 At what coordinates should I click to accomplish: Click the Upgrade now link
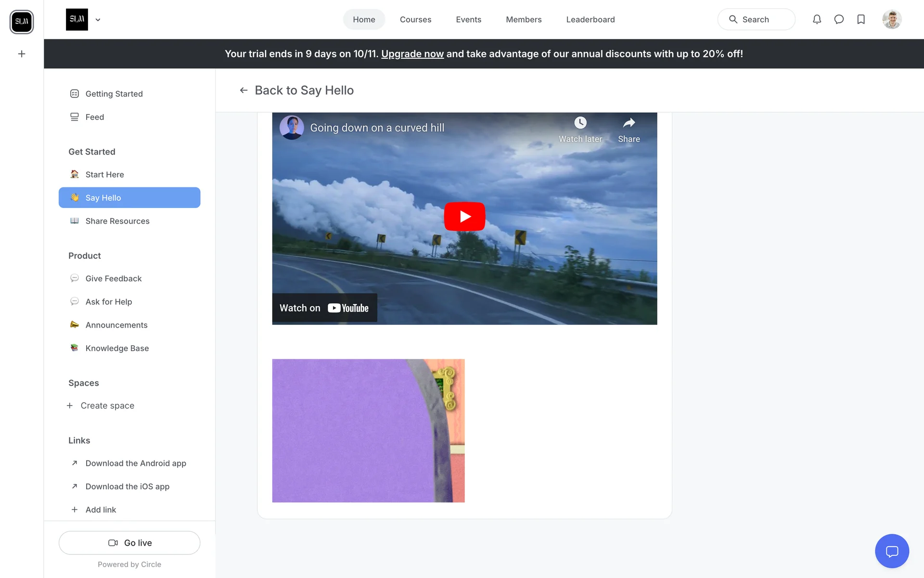point(412,54)
